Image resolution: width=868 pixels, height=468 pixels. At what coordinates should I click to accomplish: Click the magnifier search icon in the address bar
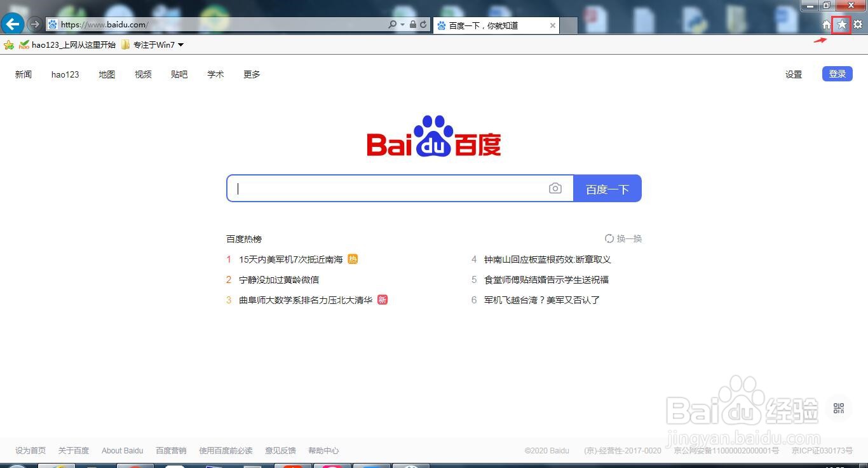click(x=393, y=25)
